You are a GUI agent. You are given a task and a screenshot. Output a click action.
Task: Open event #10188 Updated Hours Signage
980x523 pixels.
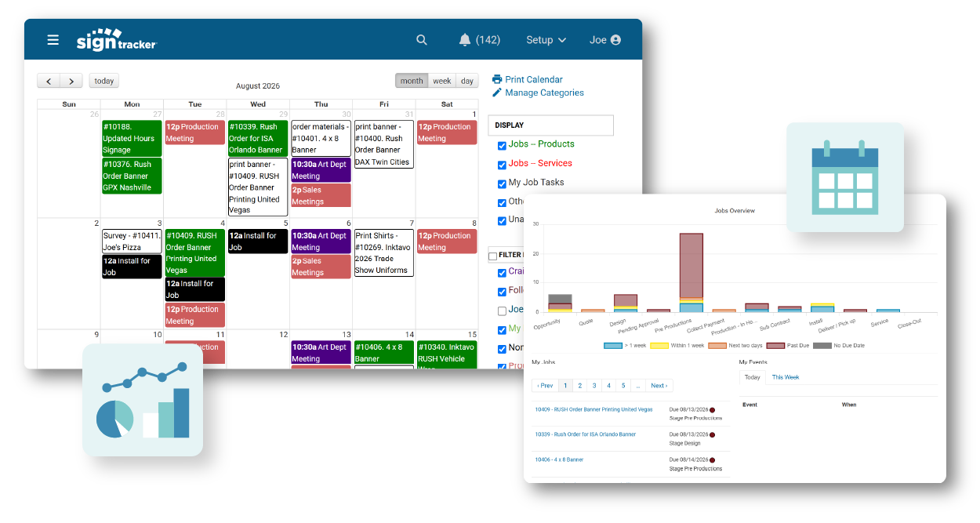[x=132, y=138]
